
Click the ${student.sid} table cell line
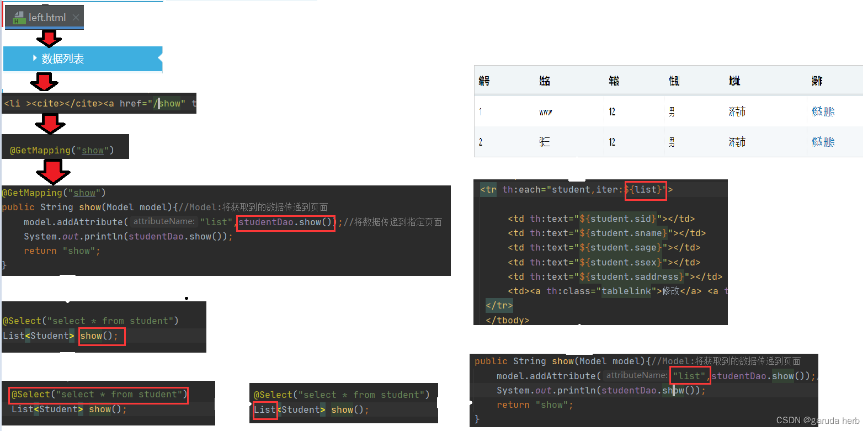[x=601, y=219]
